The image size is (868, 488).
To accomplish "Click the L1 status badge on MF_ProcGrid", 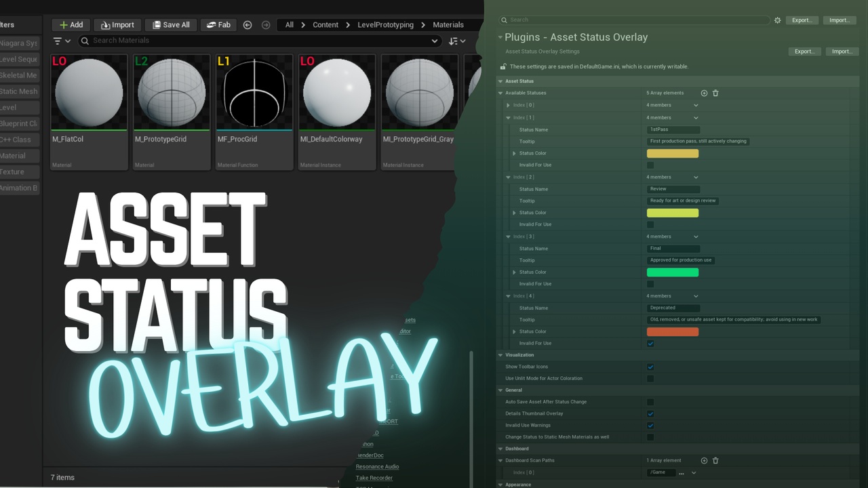I will click(224, 61).
